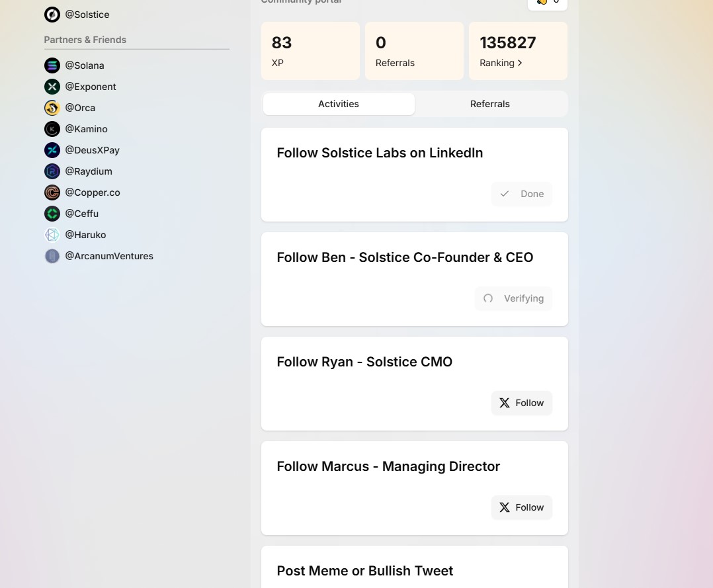Screen dimensions: 713x588
Task: Expand the Ranking chevron
Action: pyautogui.click(x=520, y=63)
